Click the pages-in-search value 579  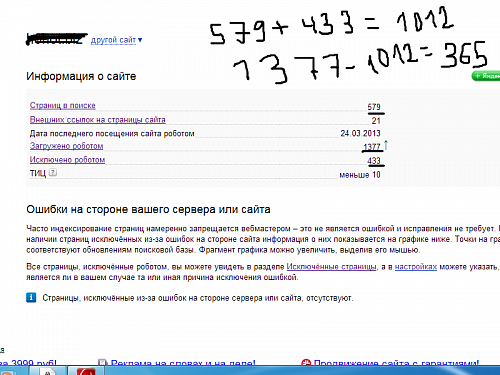pyautogui.click(x=374, y=107)
